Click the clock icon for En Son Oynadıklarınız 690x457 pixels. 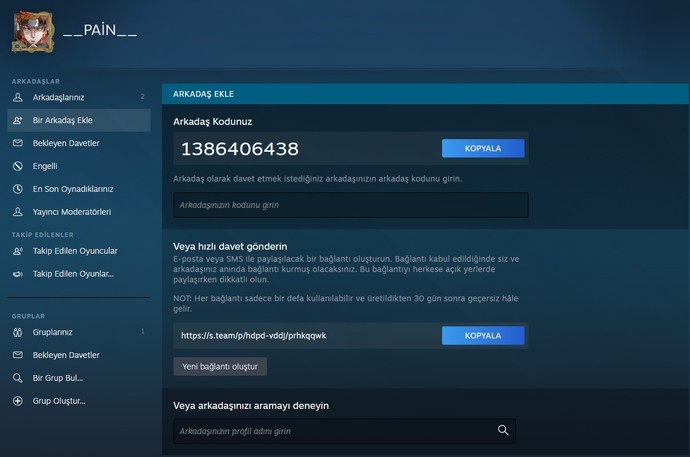click(18, 189)
